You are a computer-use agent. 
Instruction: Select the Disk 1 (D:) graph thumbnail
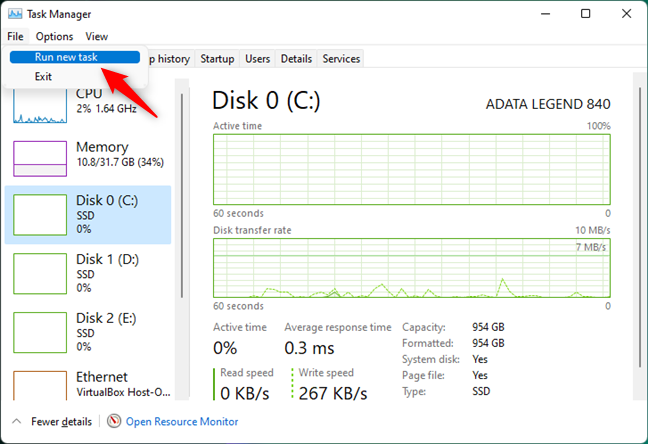point(40,274)
